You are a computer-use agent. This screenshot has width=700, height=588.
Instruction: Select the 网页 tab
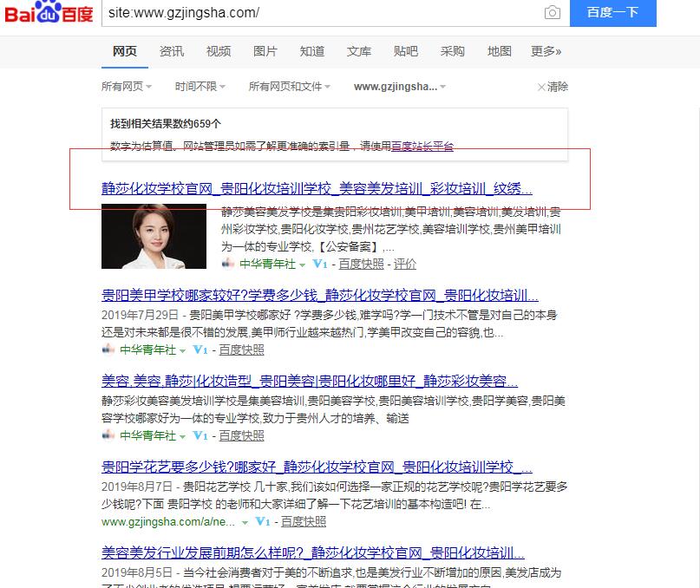[125, 51]
